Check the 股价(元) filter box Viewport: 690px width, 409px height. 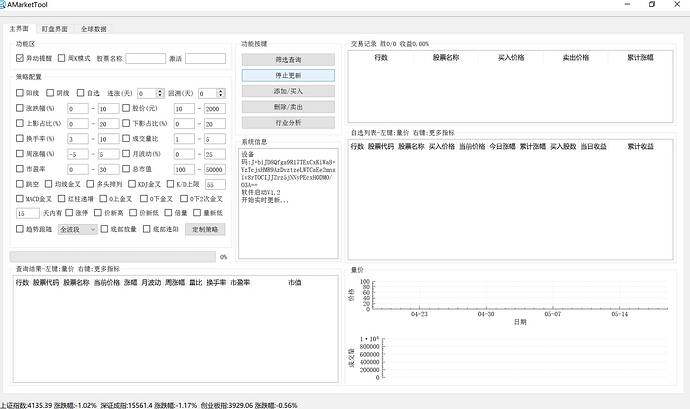coord(126,108)
